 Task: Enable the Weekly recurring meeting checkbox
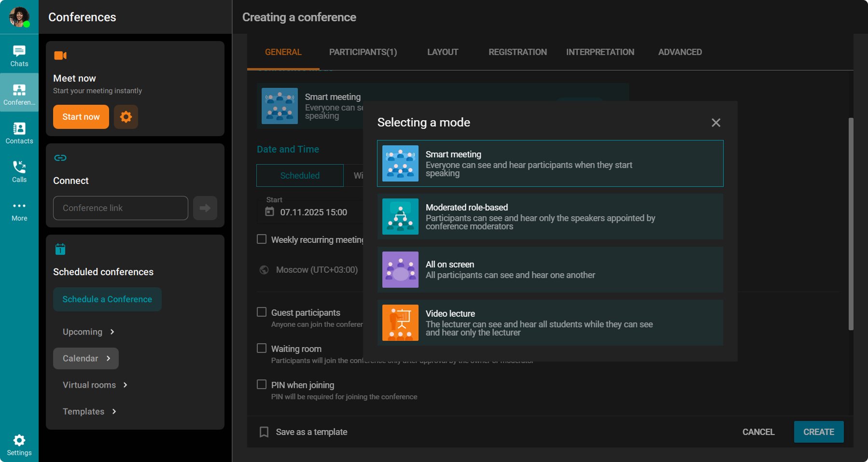pyautogui.click(x=262, y=239)
